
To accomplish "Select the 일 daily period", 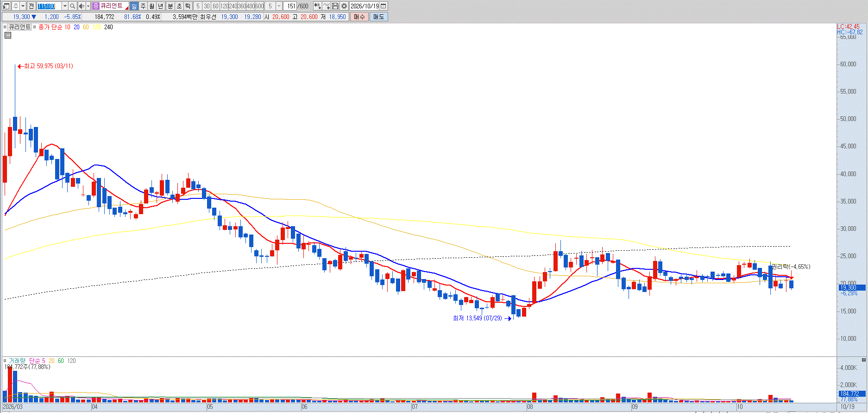I will point(134,6).
